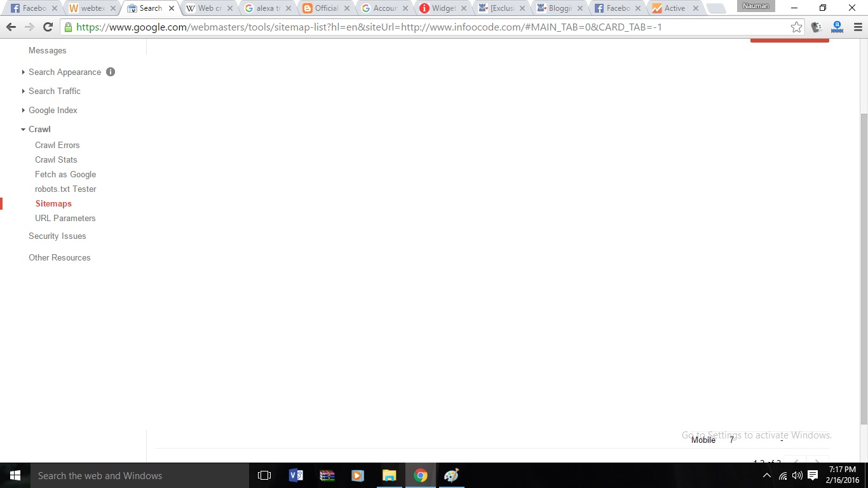Open the Action Center notifications icon
The height and width of the screenshot is (488, 868).
813,475
